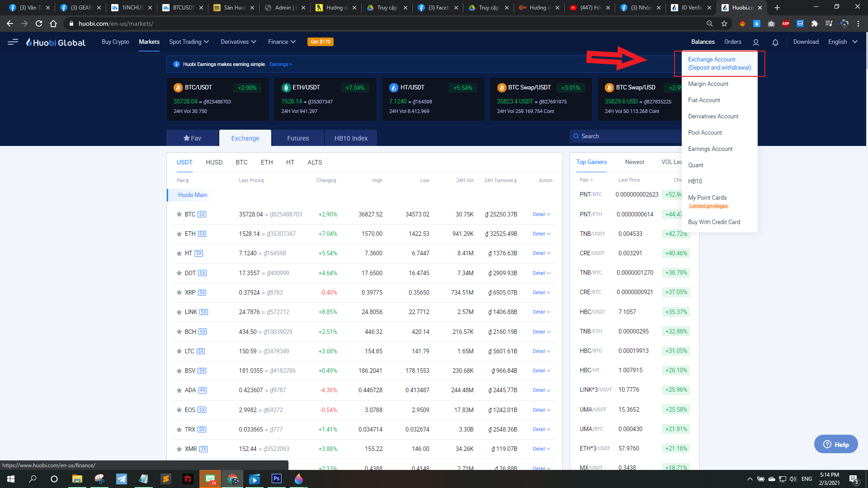The width and height of the screenshot is (868, 488).
Task: Open Windows Start menu
Action: click(11, 479)
